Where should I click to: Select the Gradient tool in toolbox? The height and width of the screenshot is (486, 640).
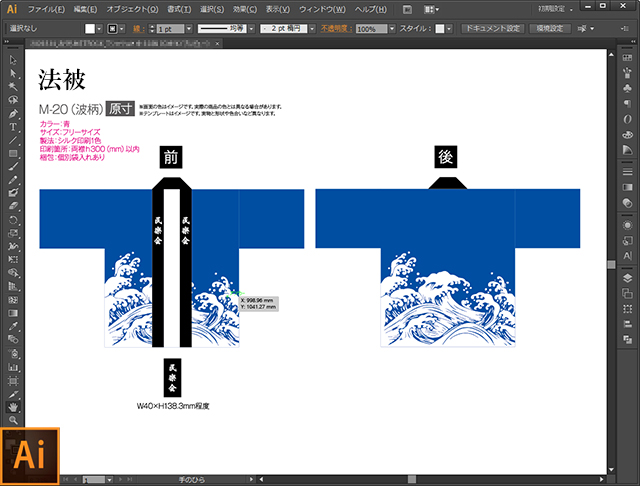click(x=13, y=313)
